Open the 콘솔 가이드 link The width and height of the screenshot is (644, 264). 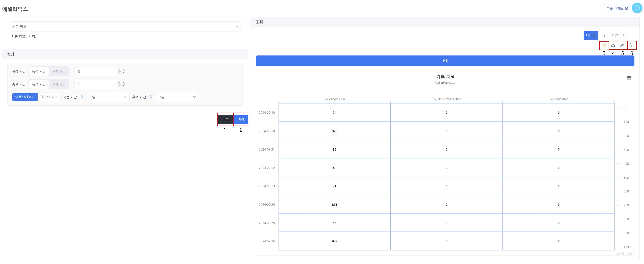click(x=616, y=9)
